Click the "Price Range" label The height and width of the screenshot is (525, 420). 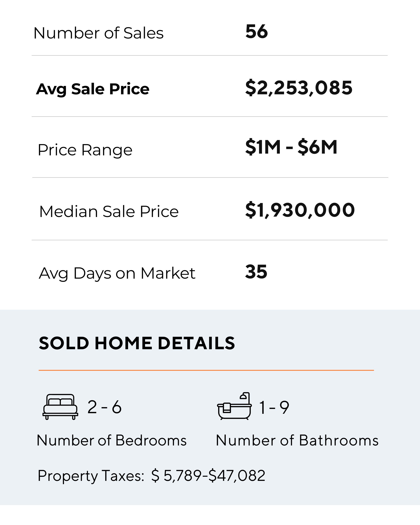point(85,150)
